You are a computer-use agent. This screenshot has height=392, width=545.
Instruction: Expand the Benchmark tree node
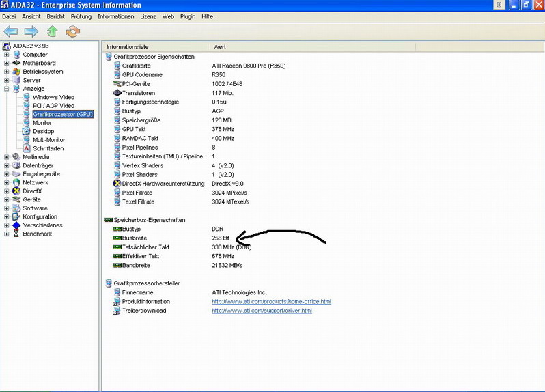[6, 234]
